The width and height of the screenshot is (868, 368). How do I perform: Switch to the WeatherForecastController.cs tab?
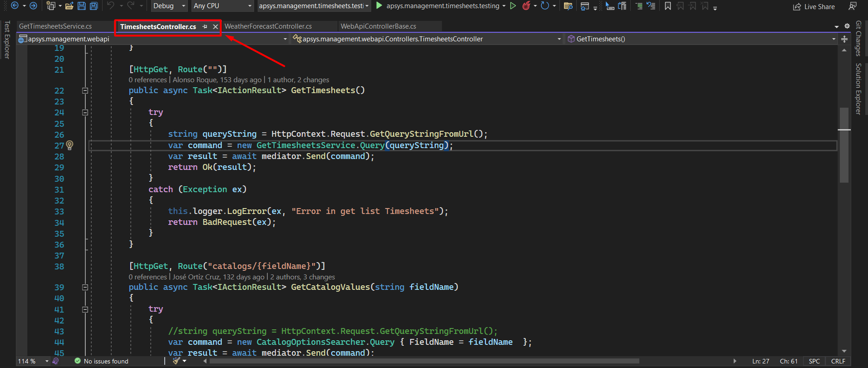pos(268,26)
